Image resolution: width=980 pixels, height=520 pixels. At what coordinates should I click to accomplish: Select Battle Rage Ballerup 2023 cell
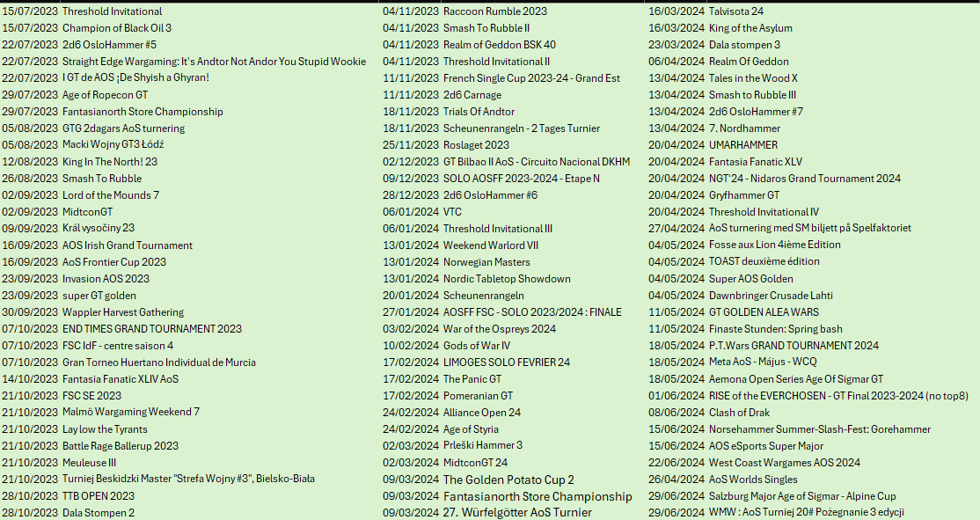[120, 446]
